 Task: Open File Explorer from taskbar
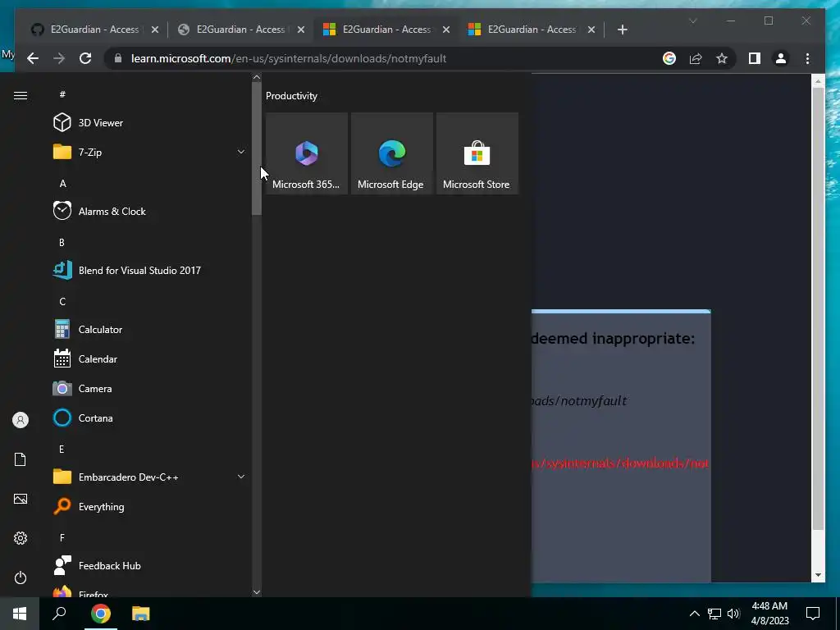pyautogui.click(x=141, y=614)
